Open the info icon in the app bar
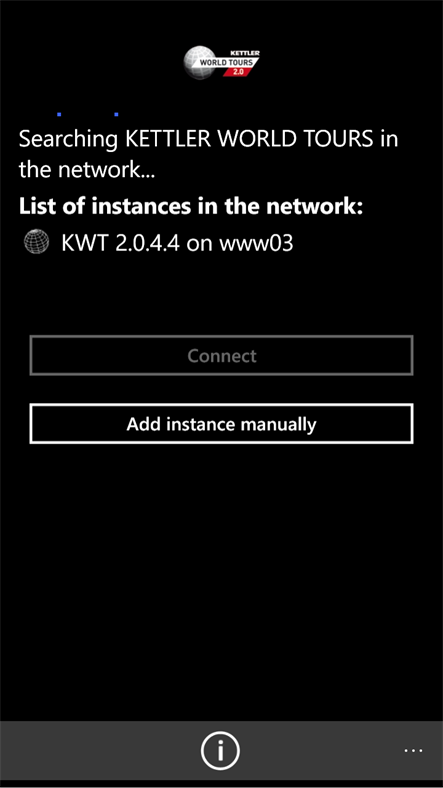The image size is (443, 788). 220,751
